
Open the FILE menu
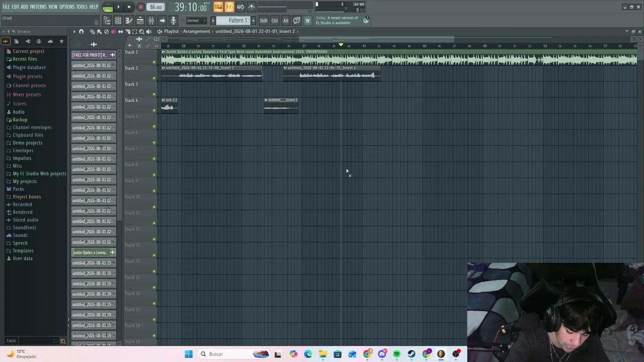tap(6, 7)
